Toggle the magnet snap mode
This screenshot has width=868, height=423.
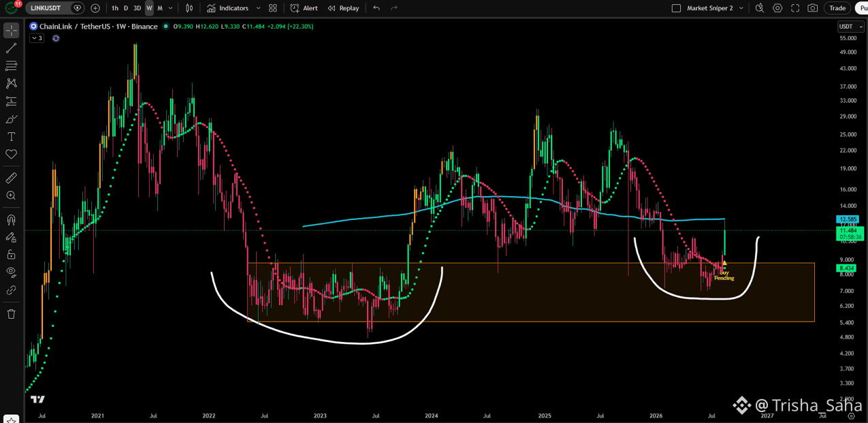point(12,220)
